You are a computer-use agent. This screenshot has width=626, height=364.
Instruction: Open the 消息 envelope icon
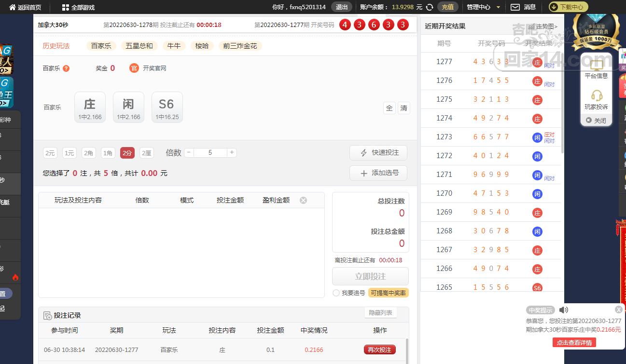(515, 7)
